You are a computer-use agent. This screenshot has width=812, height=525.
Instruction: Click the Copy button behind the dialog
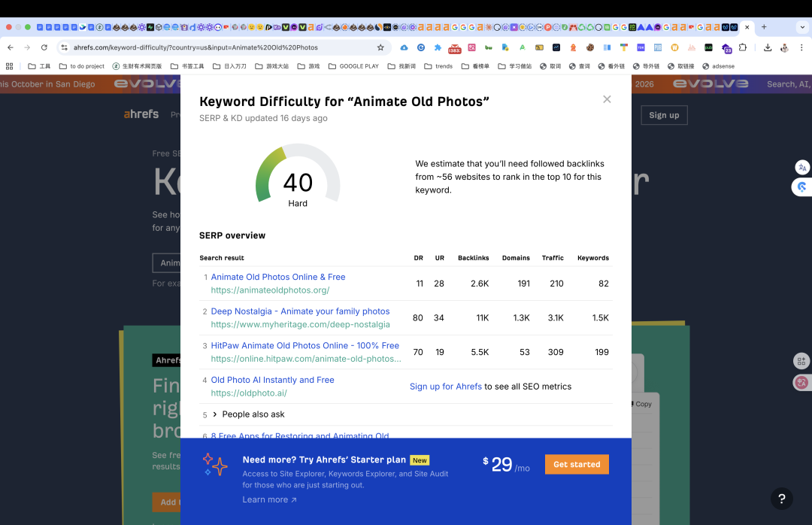(642, 404)
